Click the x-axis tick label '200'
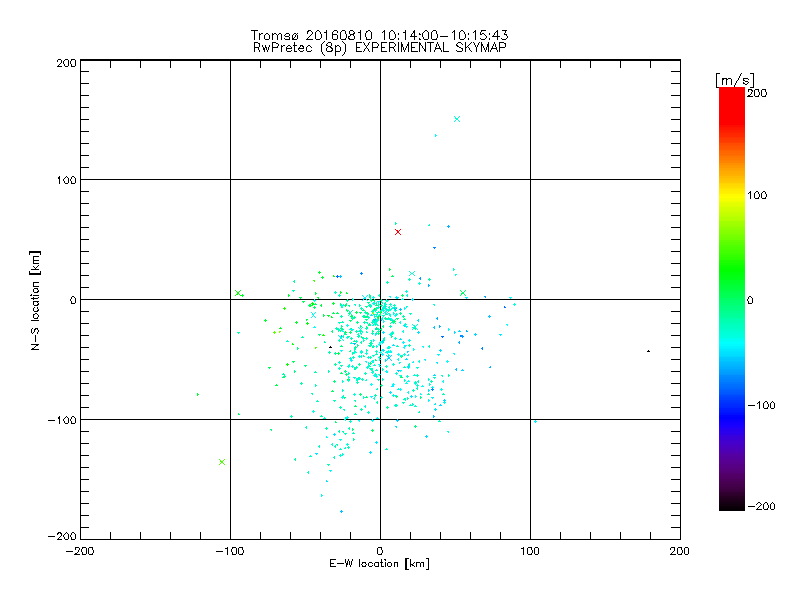 (680, 551)
